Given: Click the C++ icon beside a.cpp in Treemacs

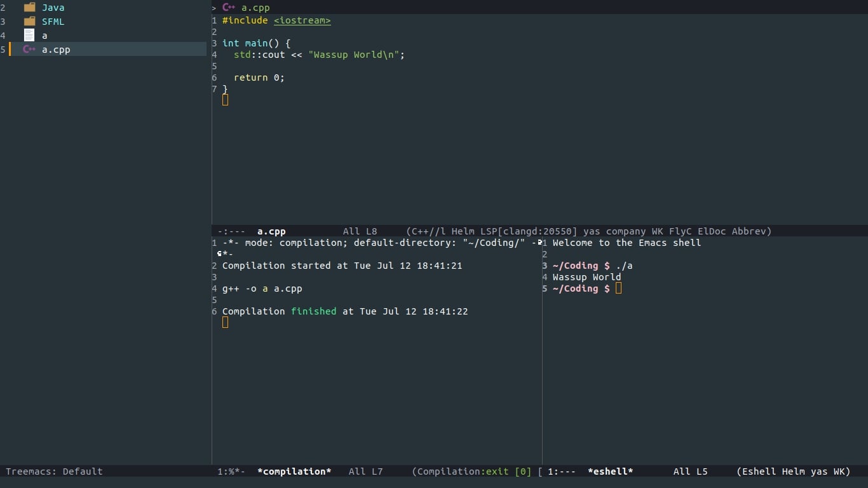Looking at the screenshot, I should point(29,50).
